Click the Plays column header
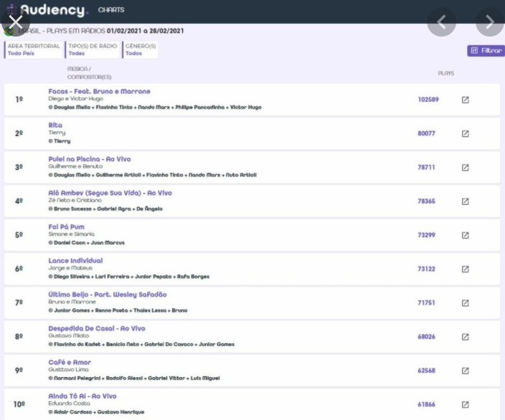This screenshot has height=420, width=505. 445,73
